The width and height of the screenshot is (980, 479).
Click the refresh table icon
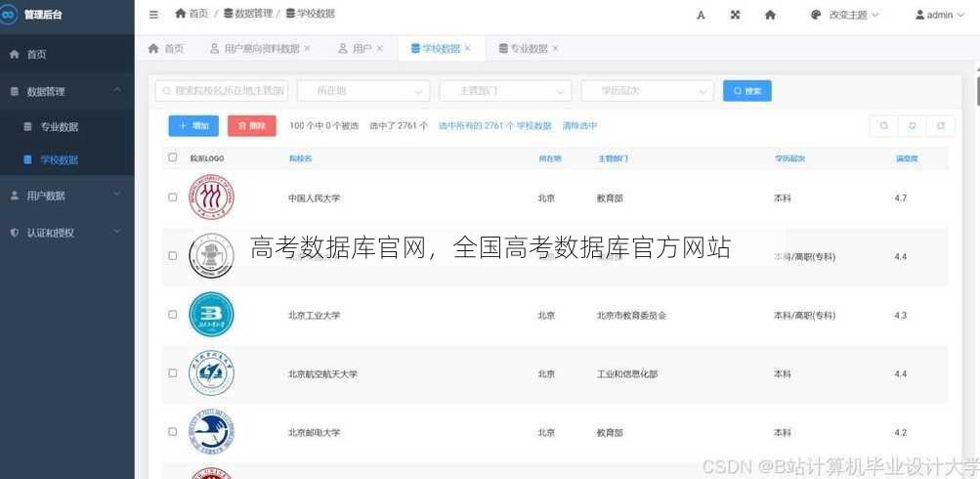pos(912,126)
